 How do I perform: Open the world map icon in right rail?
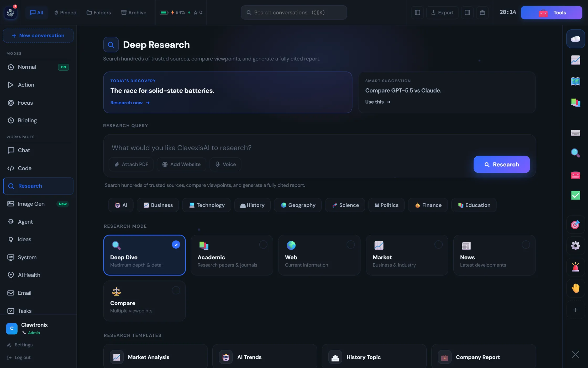coord(575,81)
